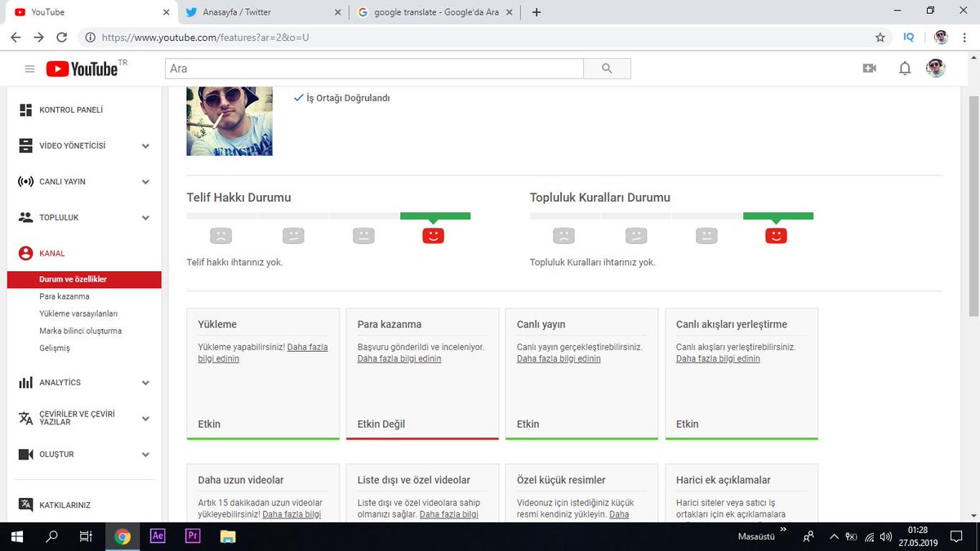Screen dimensions: 980x551
Task: Click the Çeviriler translate icon
Action: click(25, 418)
